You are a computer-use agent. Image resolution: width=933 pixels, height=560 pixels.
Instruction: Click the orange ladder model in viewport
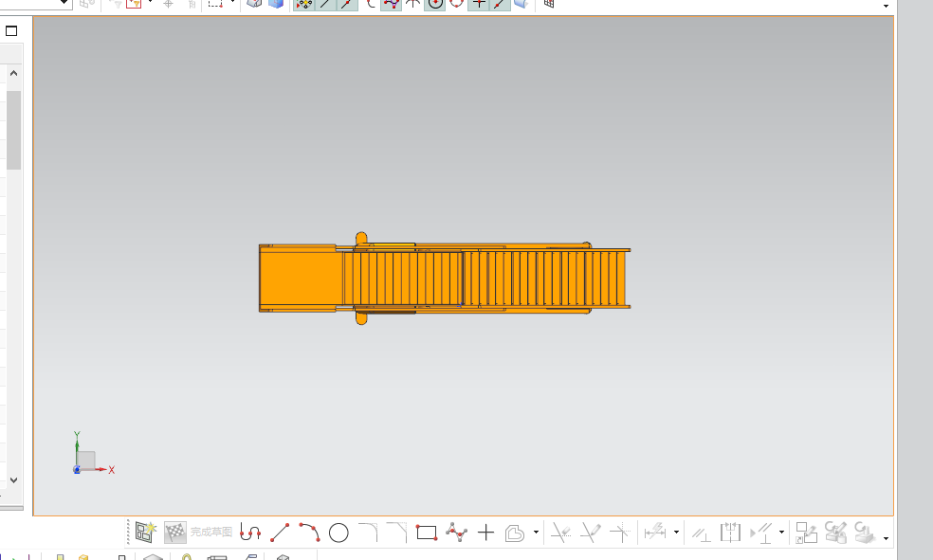[445, 279]
